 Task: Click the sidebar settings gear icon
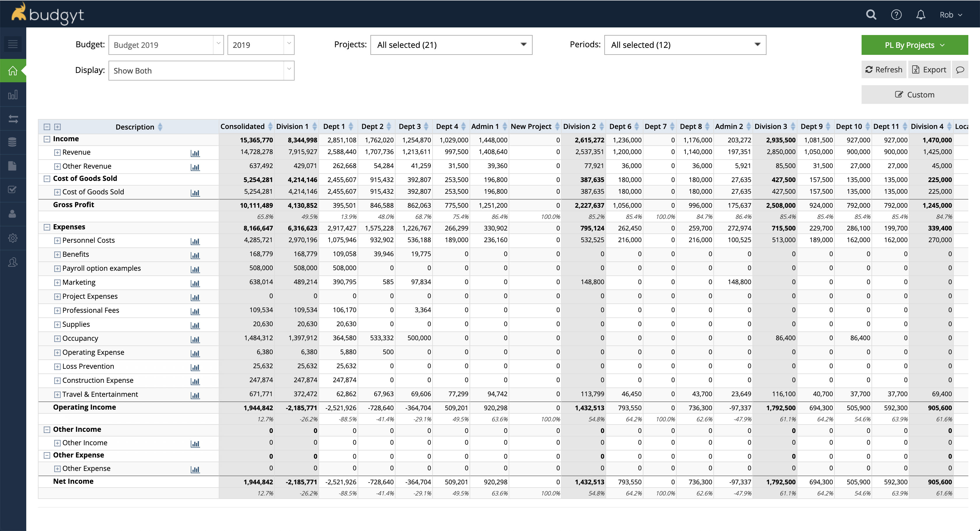13,238
